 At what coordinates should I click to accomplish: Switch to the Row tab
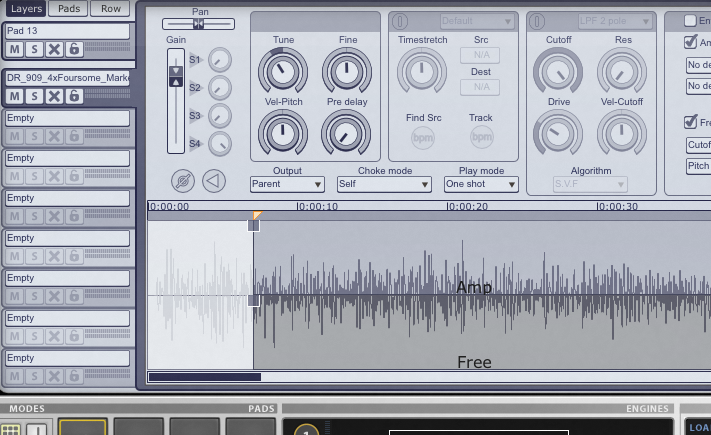click(110, 9)
